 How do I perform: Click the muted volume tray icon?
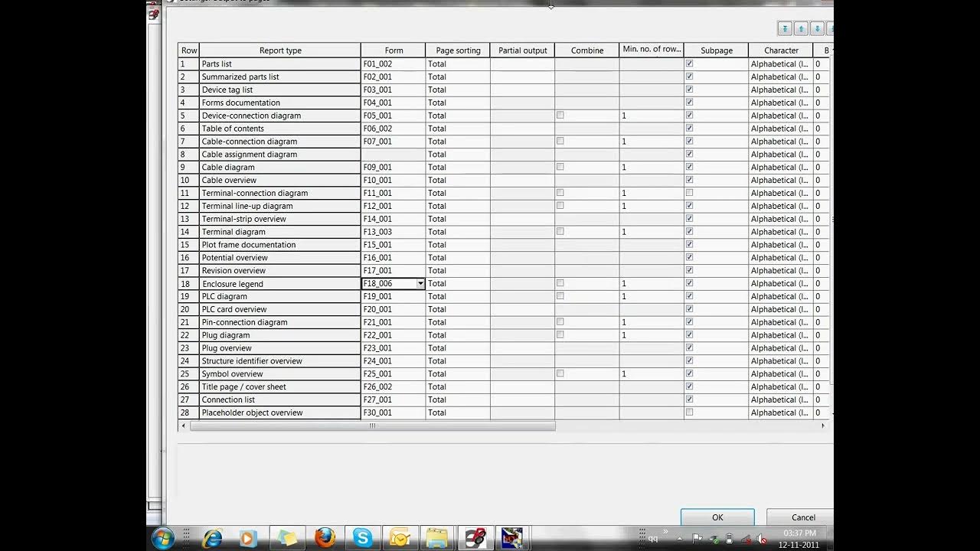762,539
